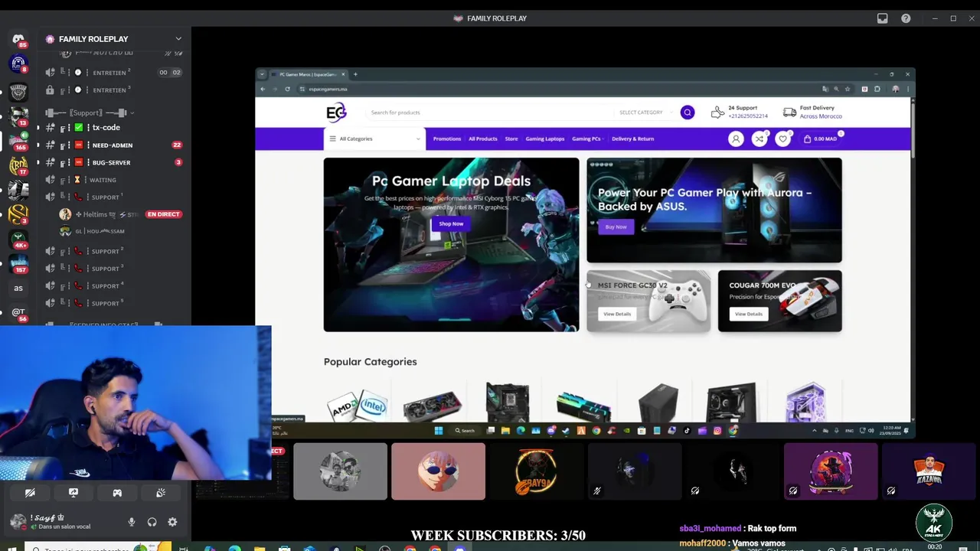
Task: Click the new tab plus button in streamed browser
Action: click(x=355, y=74)
